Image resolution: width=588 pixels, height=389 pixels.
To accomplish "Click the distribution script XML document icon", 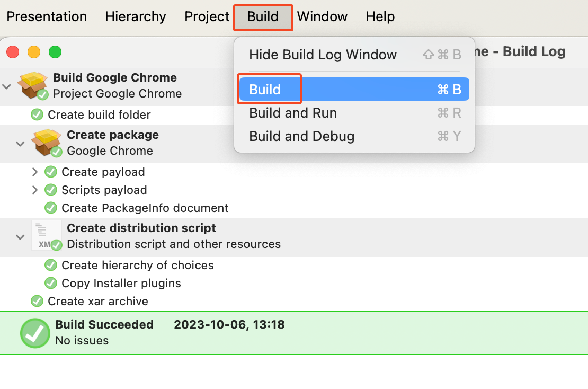I will [46, 235].
